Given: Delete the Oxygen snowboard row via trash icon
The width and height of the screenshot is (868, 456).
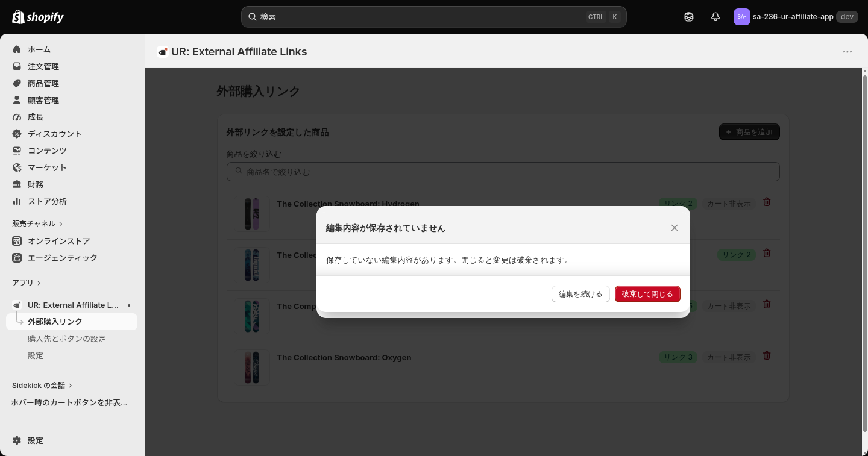Looking at the screenshot, I should click(767, 355).
